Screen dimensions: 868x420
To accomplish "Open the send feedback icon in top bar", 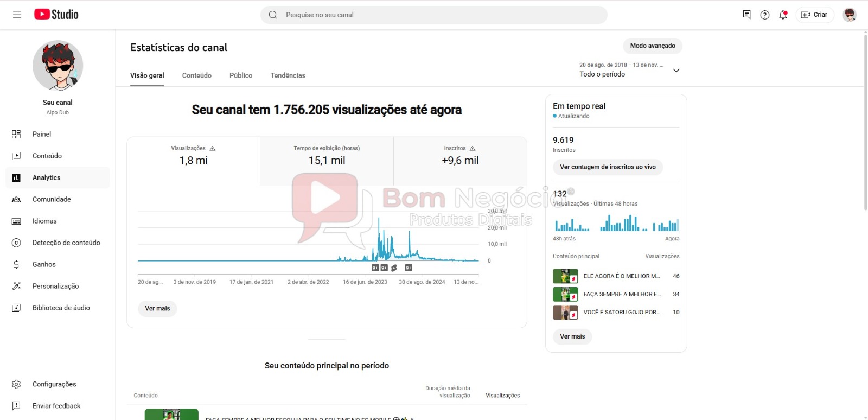I will pyautogui.click(x=746, y=15).
